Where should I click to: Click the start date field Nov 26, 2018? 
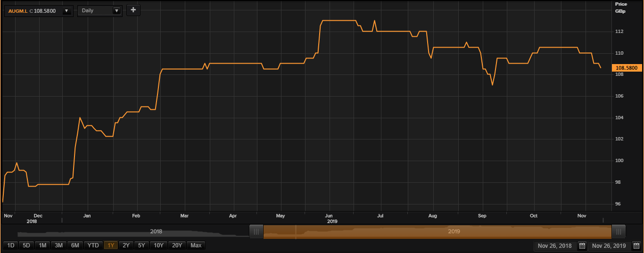[554, 246]
